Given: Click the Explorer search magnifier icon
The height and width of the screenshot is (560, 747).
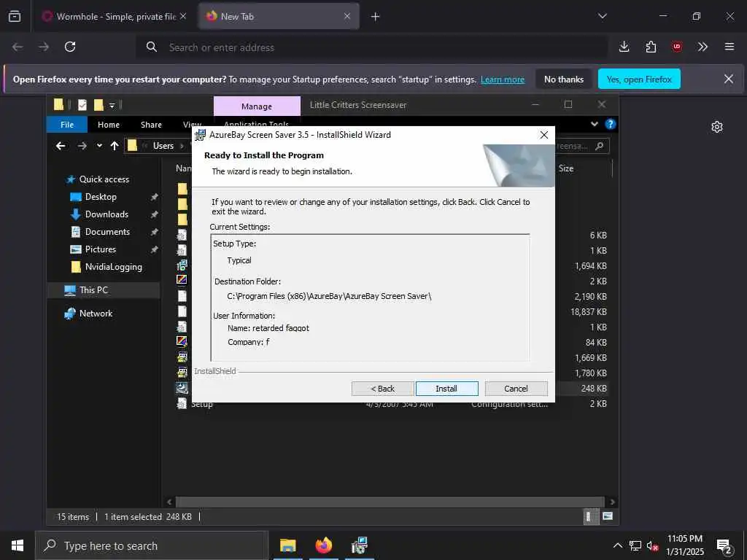Looking at the screenshot, I should [x=600, y=146].
